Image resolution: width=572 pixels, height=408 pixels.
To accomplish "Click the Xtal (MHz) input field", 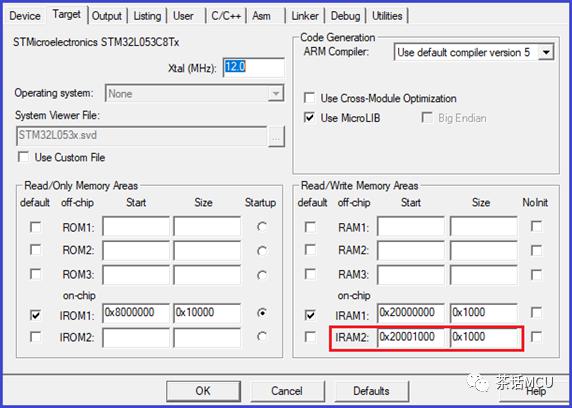I will (x=254, y=67).
